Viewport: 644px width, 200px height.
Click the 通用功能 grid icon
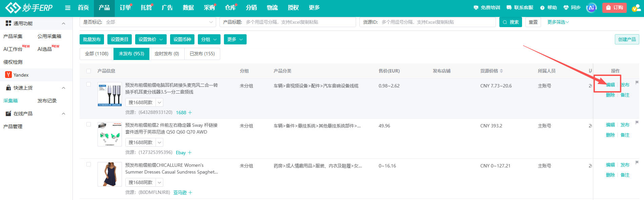(x=8, y=23)
